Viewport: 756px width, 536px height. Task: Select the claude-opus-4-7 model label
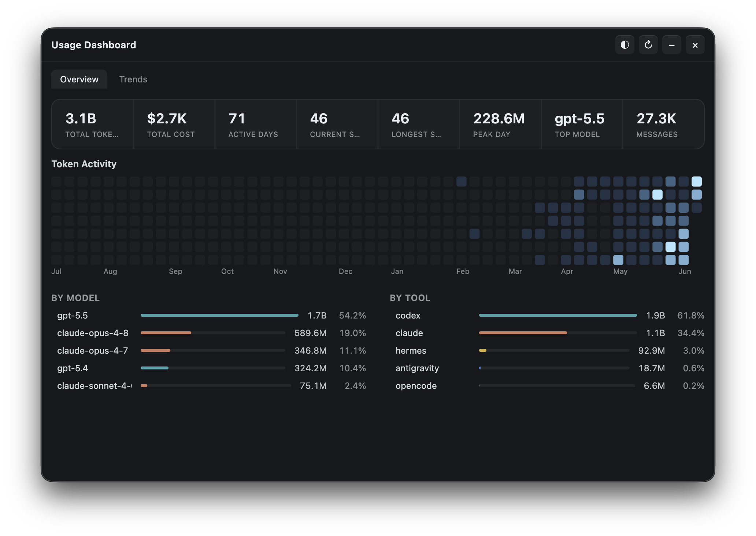(93, 350)
